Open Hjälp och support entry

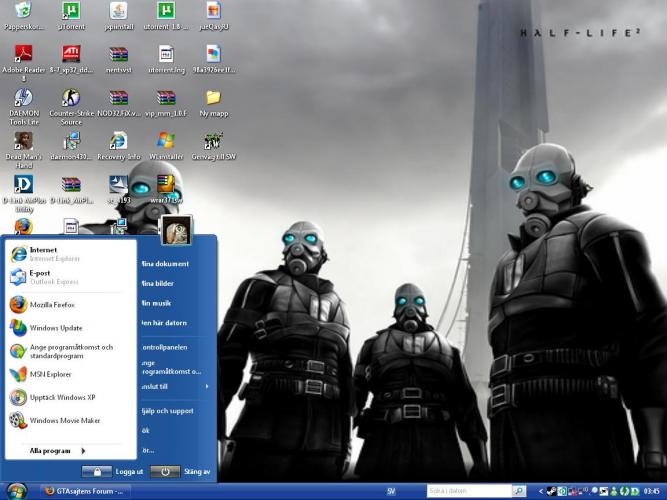[167, 411]
